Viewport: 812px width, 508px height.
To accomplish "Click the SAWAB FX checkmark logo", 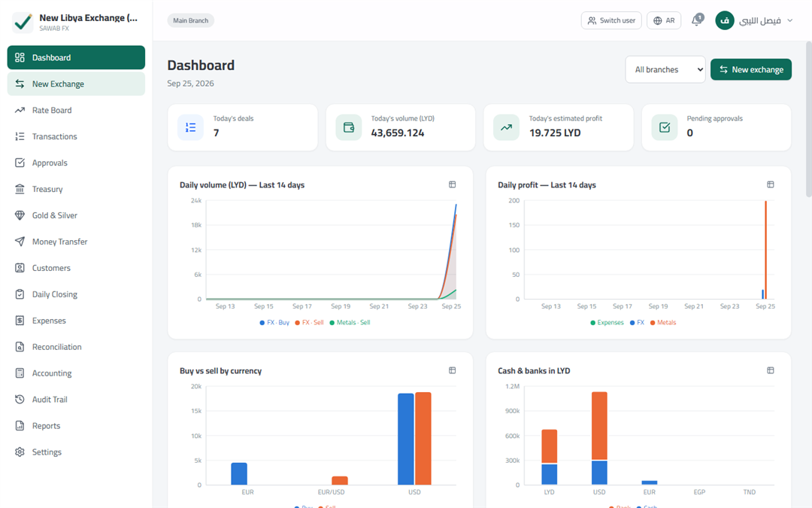I will click(x=23, y=22).
